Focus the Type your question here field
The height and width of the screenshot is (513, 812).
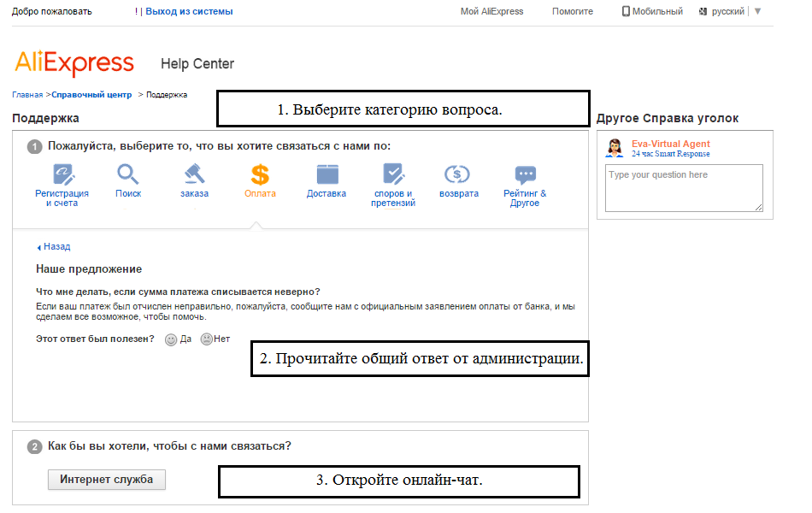[683, 187]
